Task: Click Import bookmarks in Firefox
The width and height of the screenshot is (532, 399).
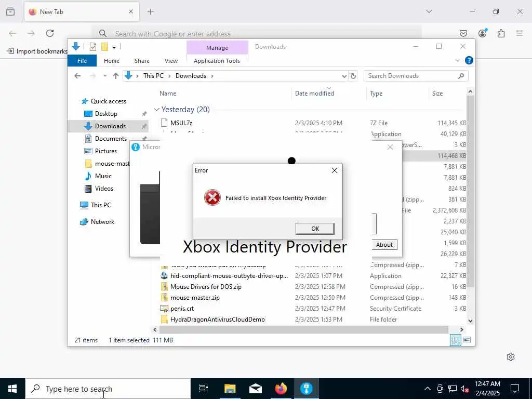Action: tap(37, 51)
